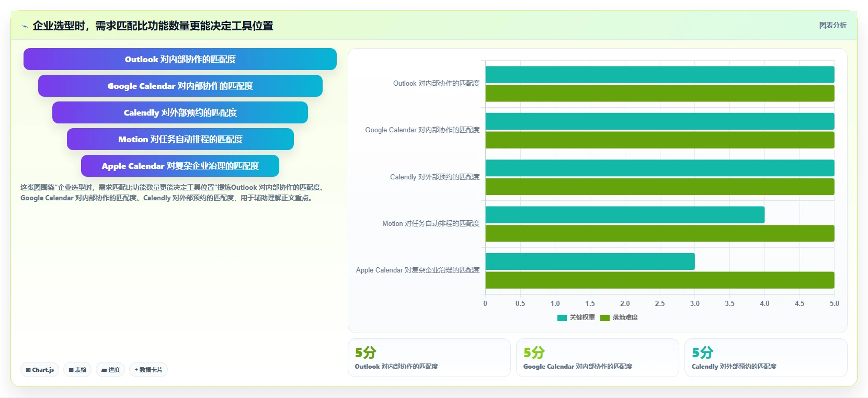Click Google Calendar teal 关键权重 bar
Screen dimensions: 868x398
[660, 121]
